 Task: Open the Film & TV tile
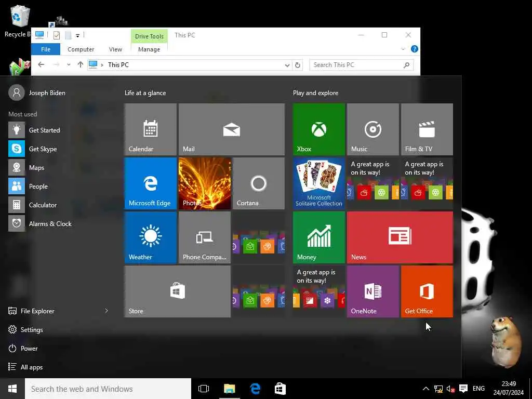[427, 129]
